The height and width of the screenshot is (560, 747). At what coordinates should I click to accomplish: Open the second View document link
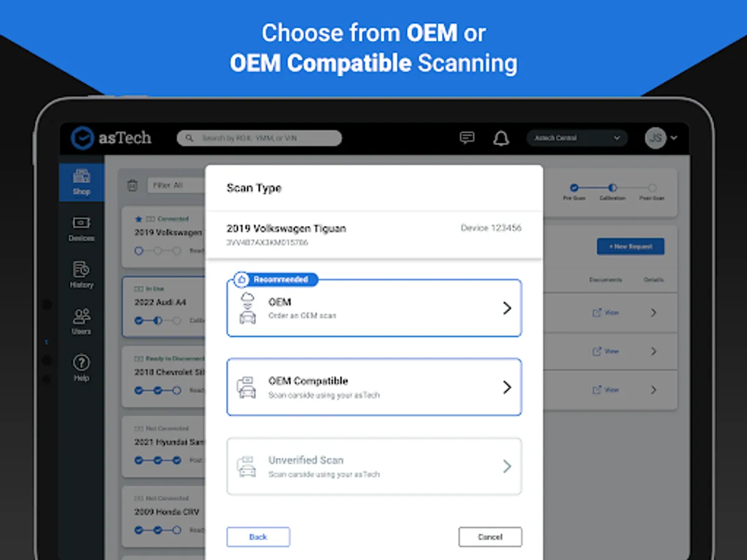pyautogui.click(x=606, y=351)
